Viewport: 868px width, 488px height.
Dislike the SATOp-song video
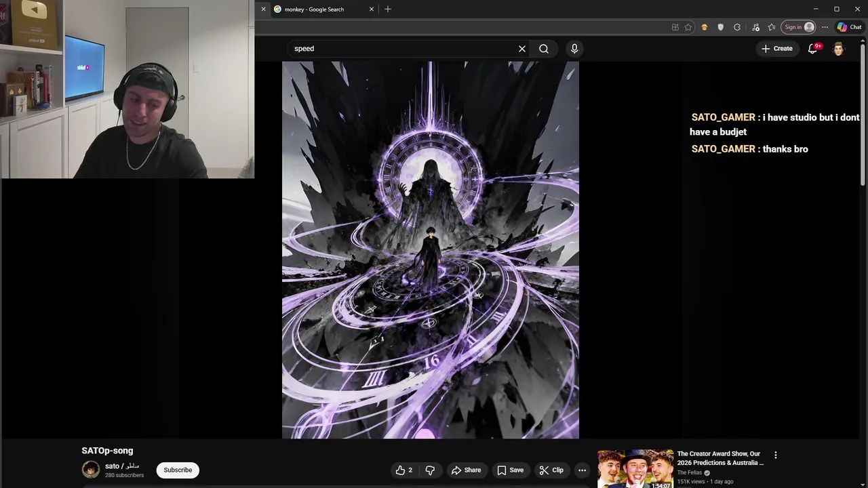[430, 470]
